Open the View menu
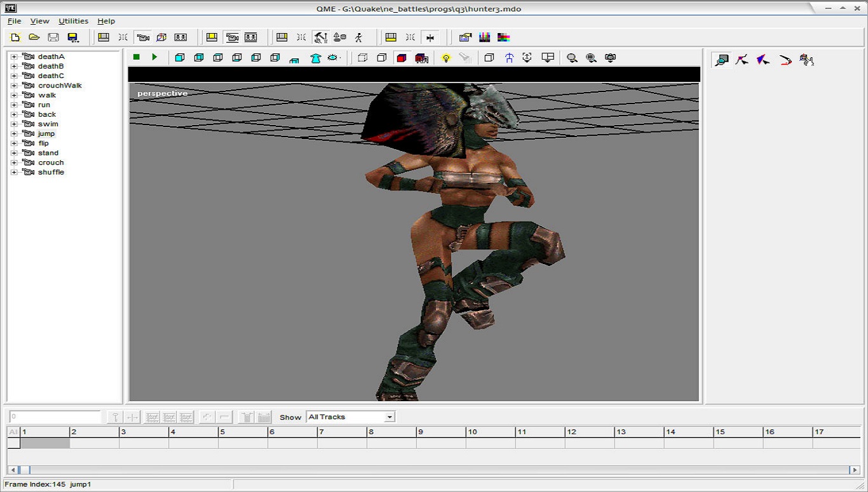868x492 pixels. pos(39,21)
